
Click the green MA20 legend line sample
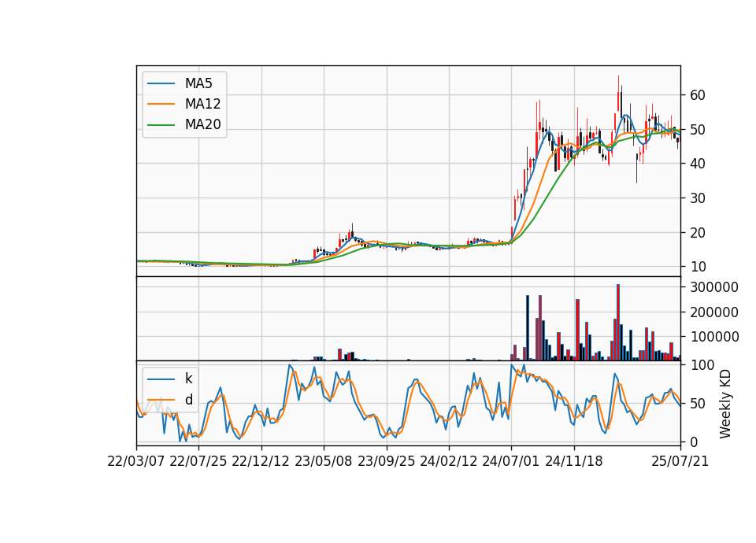tap(161, 125)
